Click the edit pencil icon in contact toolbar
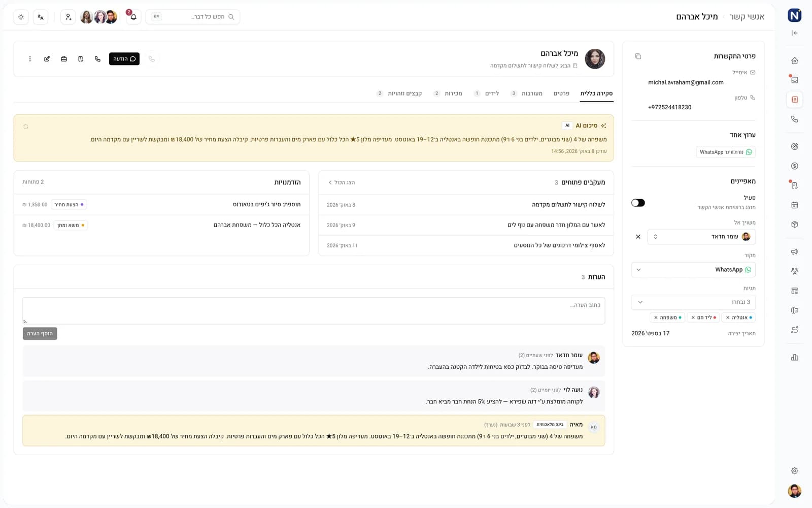The width and height of the screenshot is (812, 508). coord(47,59)
